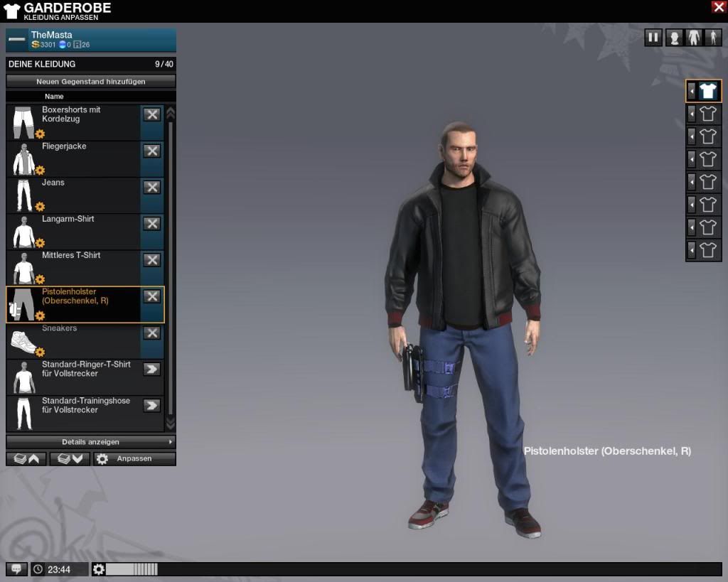Unequip the Jeans item

point(151,187)
